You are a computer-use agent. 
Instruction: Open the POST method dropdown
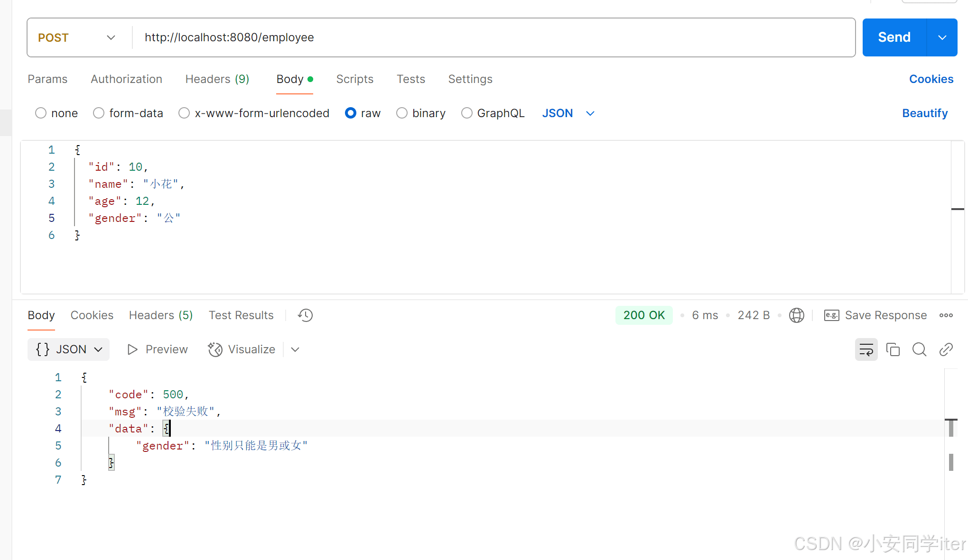[77, 37]
